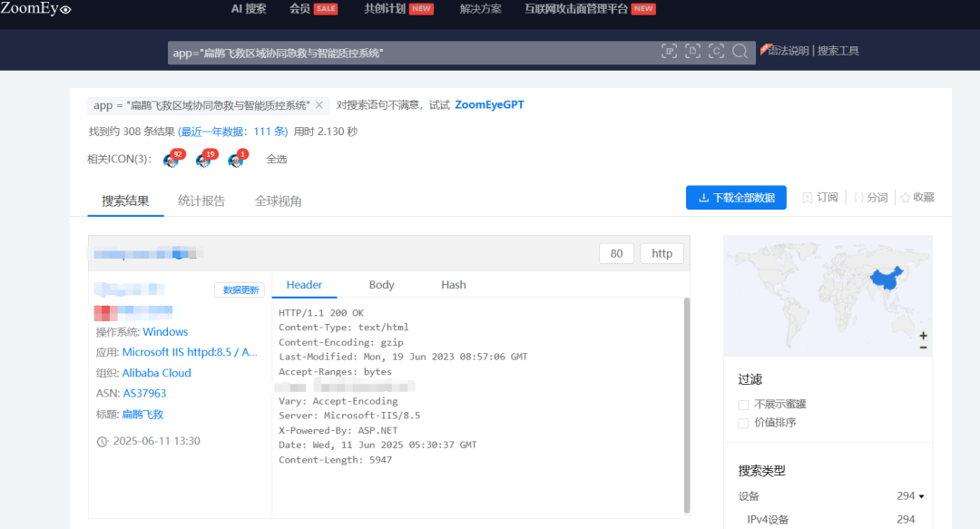Click the 分词 tokenizer icon button

coord(859,198)
